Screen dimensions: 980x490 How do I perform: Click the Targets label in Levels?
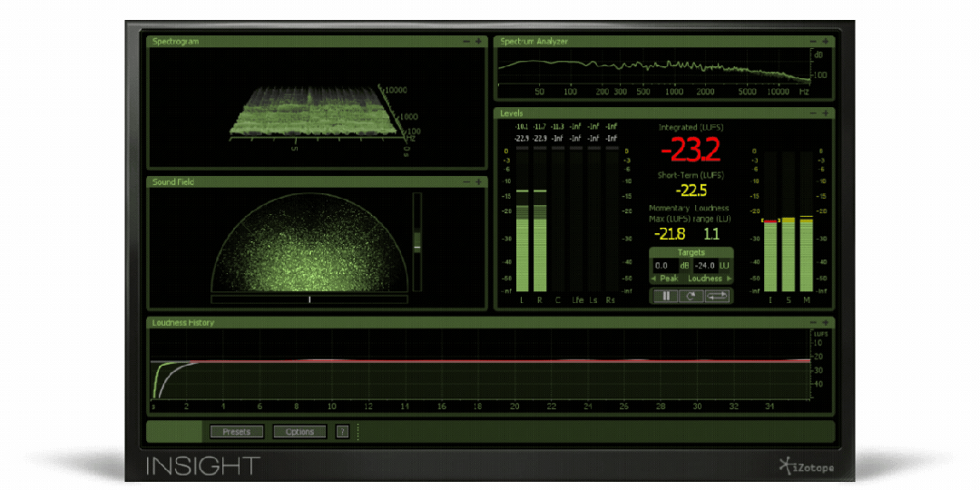click(691, 252)
